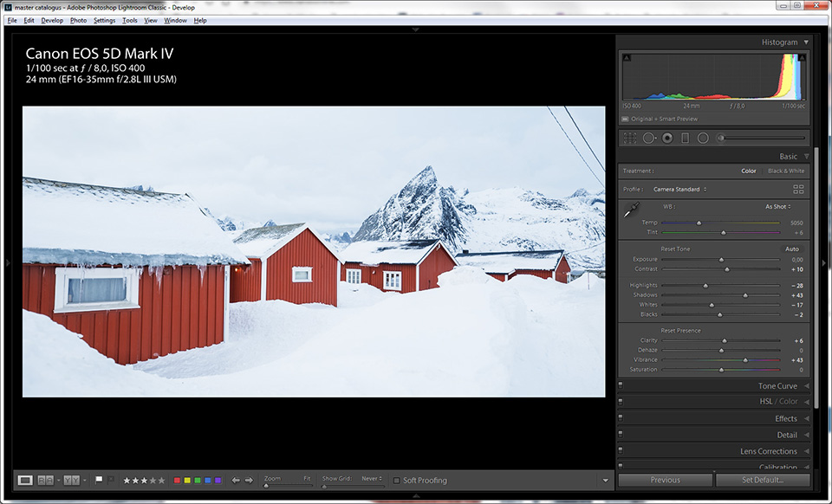The height and width of the screenshot is (504, 832).
Task: Open the WB As Shot dropdown
Action: click(778, 207)
